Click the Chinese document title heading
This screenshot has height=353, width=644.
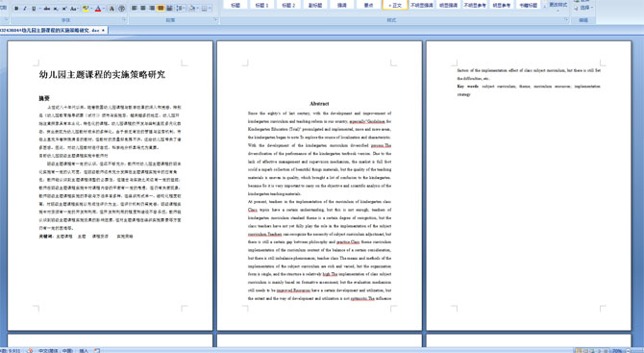(102, 74)
